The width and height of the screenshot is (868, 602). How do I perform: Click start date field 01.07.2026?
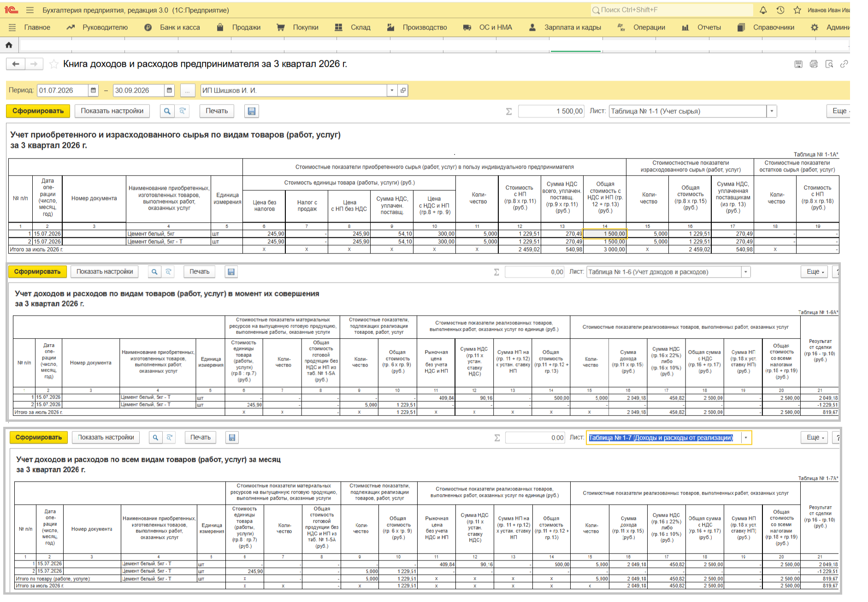click(x=62, y=90)
